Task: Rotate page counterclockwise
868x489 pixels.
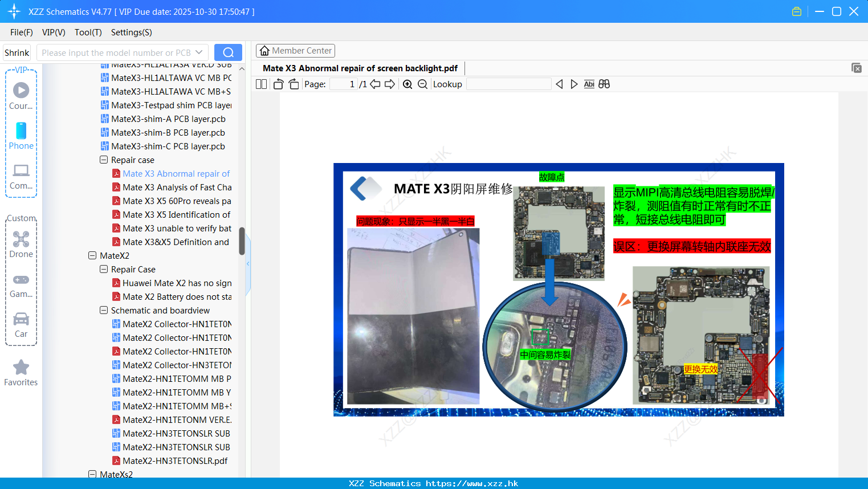Action: (278, 84)
